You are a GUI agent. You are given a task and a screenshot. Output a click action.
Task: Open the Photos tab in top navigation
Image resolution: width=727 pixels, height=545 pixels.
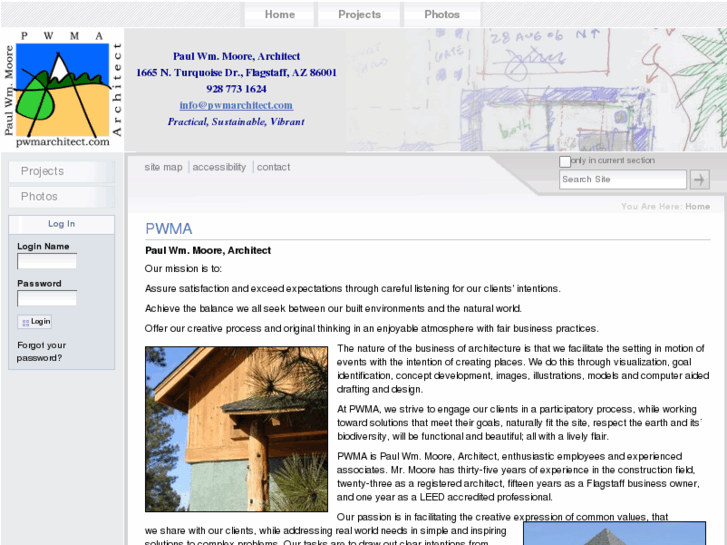[x=442, y=14]
